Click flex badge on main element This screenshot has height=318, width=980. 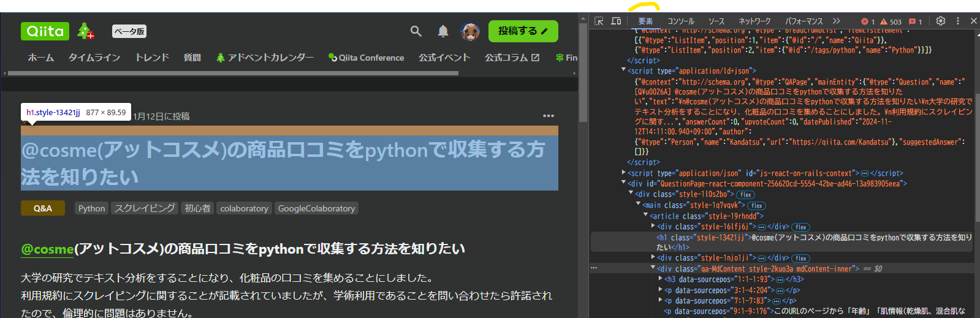pos(757,206)
